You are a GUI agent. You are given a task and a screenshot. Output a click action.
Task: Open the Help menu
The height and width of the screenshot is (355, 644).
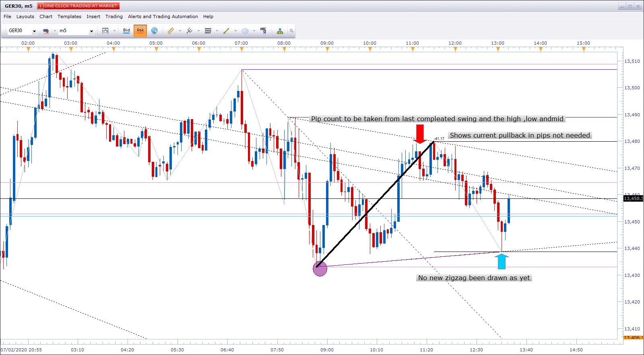[208, 17]
